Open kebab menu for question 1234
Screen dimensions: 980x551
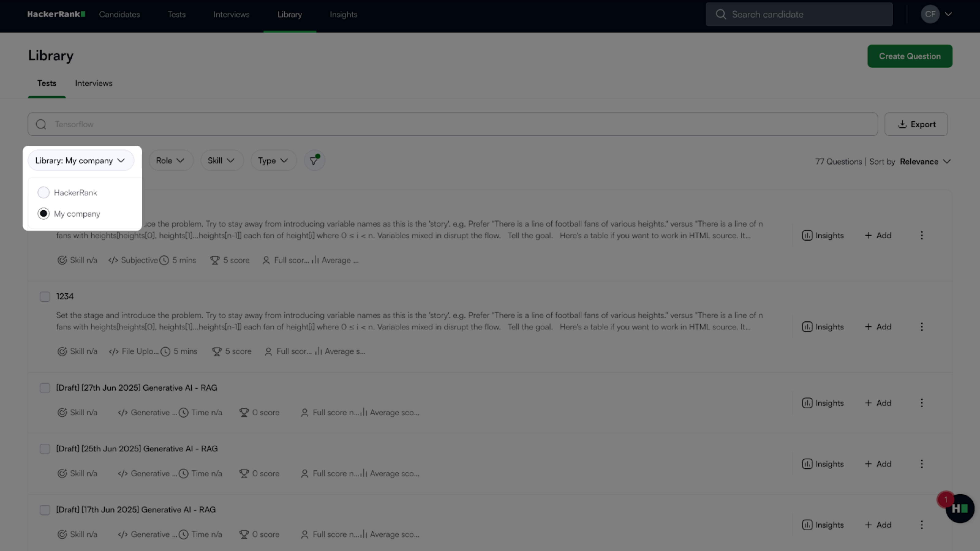point(922,327)
